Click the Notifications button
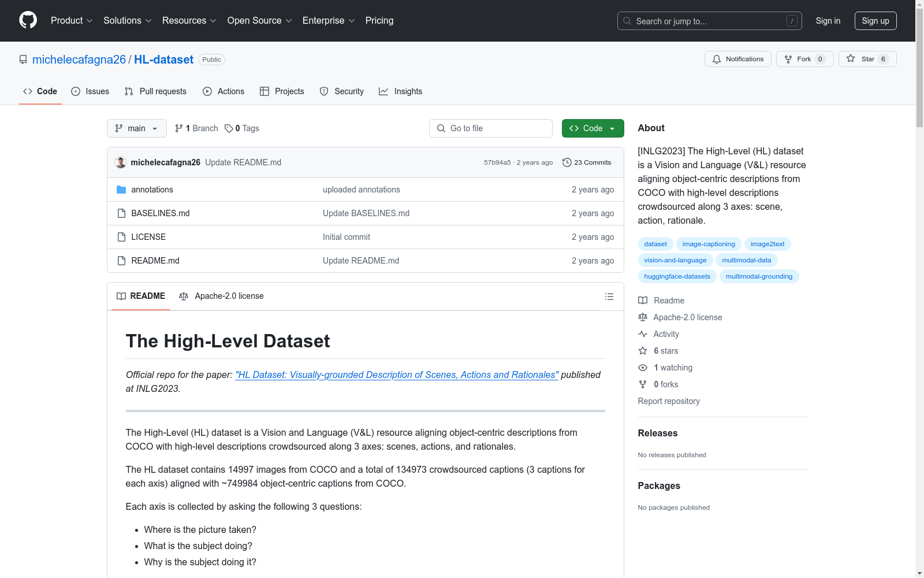This screenshot has height=578, width=924. pyautogui.click(x=738, y=59)
